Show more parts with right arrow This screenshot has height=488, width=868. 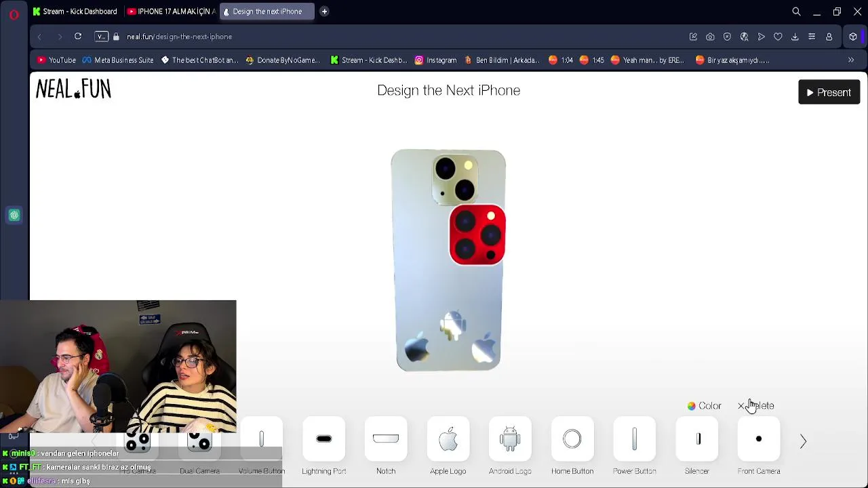[803, 441]
